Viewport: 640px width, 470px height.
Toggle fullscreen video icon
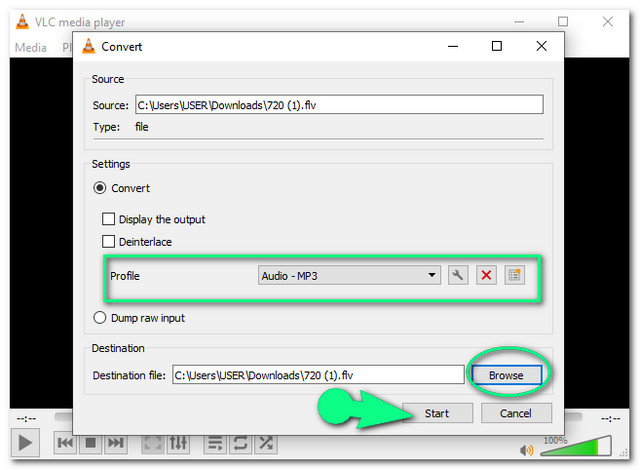point(153,443)
